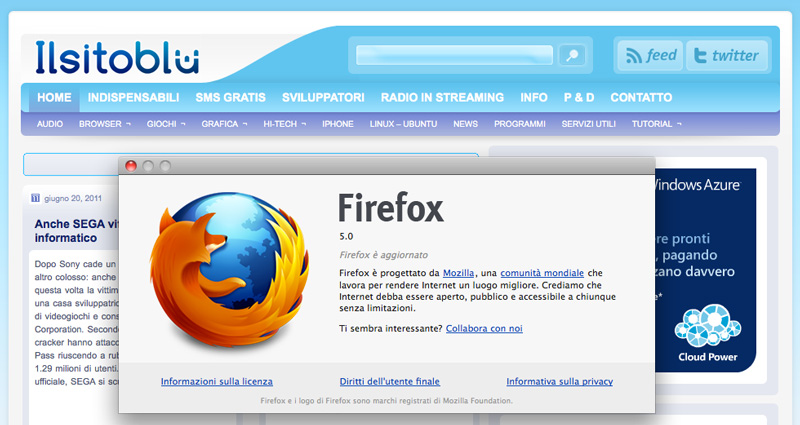Click the version number 5.0 text
The image size is (800, 425).
(346, 236)
